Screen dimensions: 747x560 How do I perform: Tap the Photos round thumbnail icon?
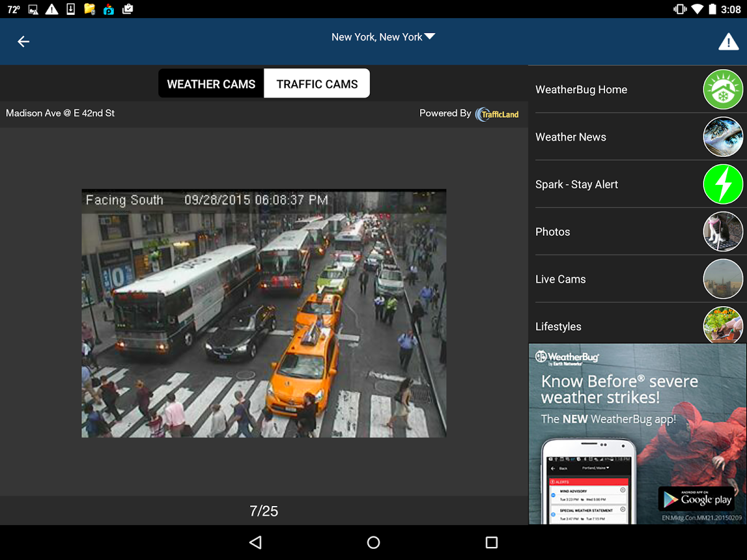(x=723, y=231)
